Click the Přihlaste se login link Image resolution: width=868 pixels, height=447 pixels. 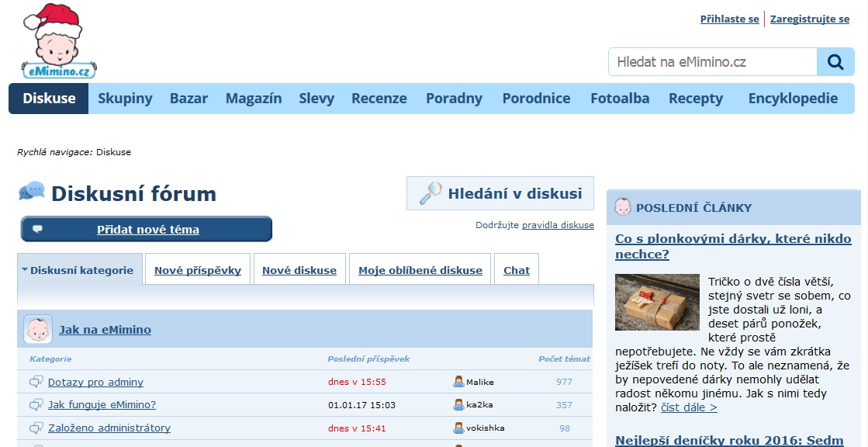pyautogui.click(x=729, y=19)
